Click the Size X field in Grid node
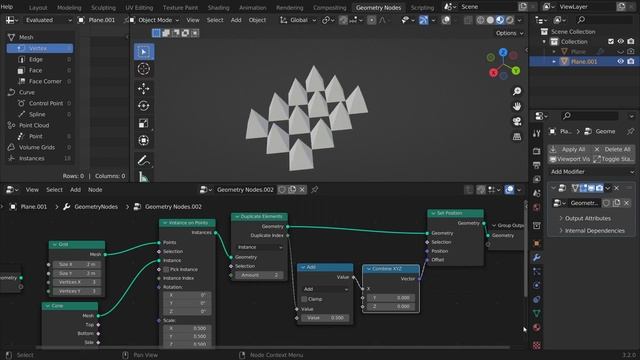Viewport: 640px width, 360px height. tap(77, 264)
